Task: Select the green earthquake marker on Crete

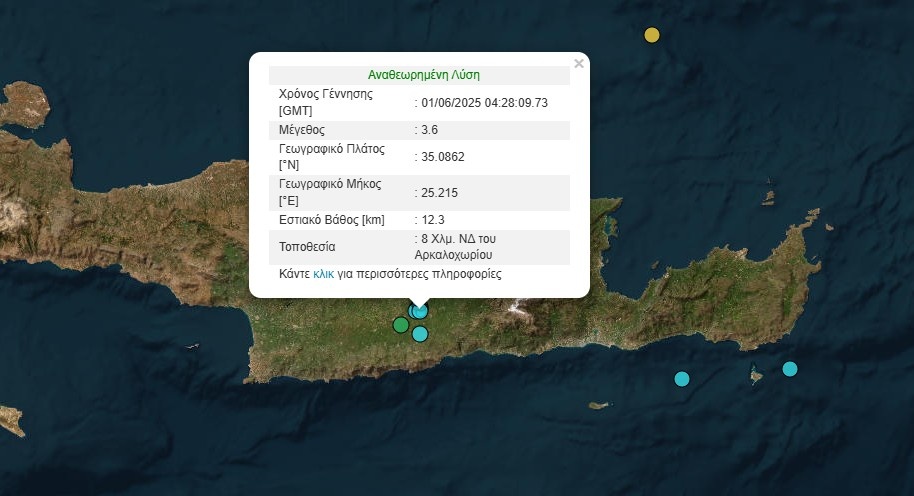Action: (x=401, y=324)
